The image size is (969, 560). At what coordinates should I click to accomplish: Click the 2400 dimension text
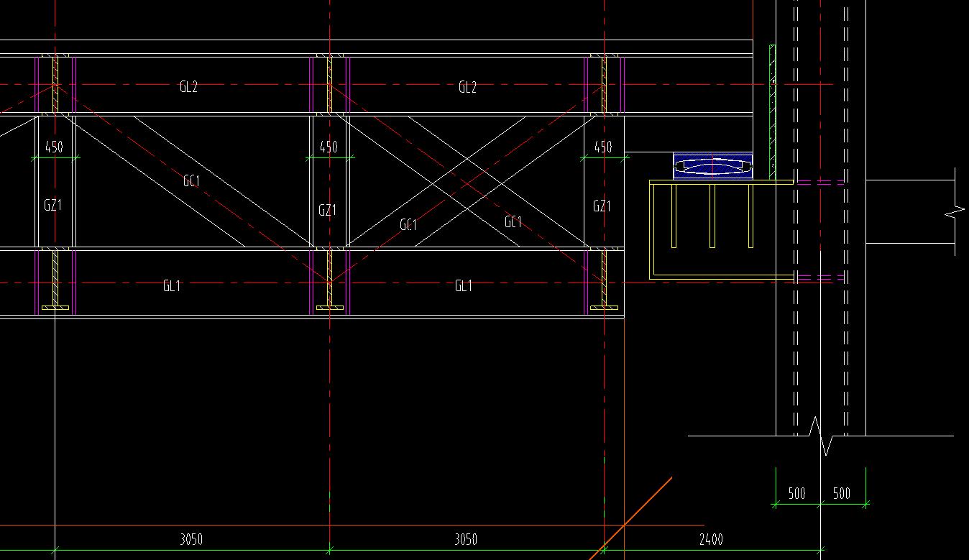[x=710, y=539]
